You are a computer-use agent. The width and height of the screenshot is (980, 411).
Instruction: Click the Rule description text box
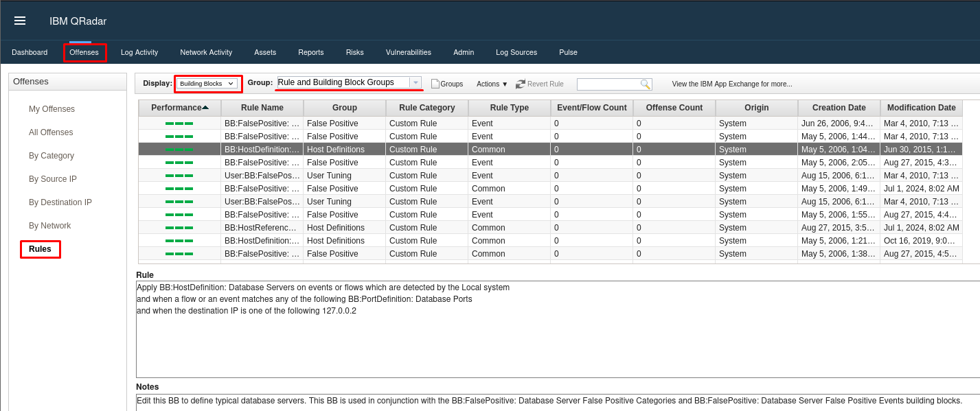[x=558, y=329]
